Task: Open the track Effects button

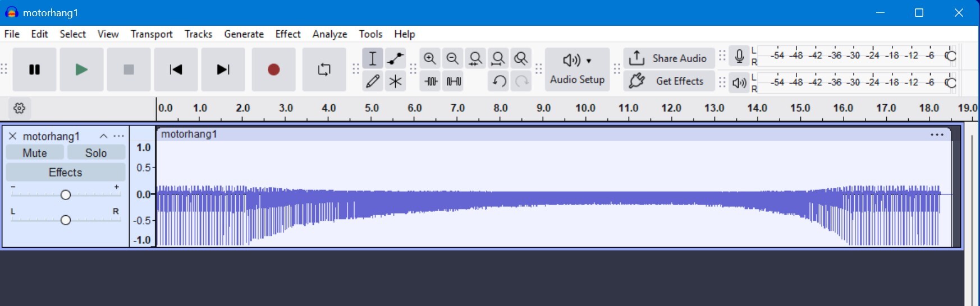Action: [x=66, y=172]
